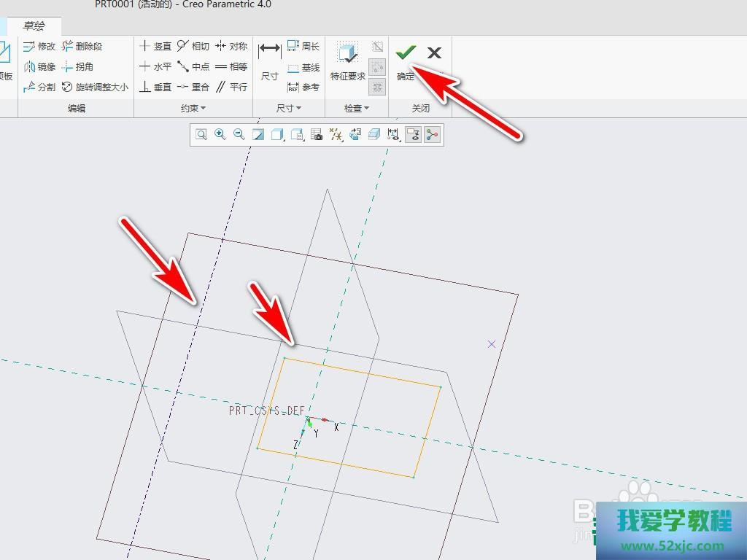Switch to the 草绘 ribbon tab
This screenshot has width=747, height=560.
click(34, 26)
